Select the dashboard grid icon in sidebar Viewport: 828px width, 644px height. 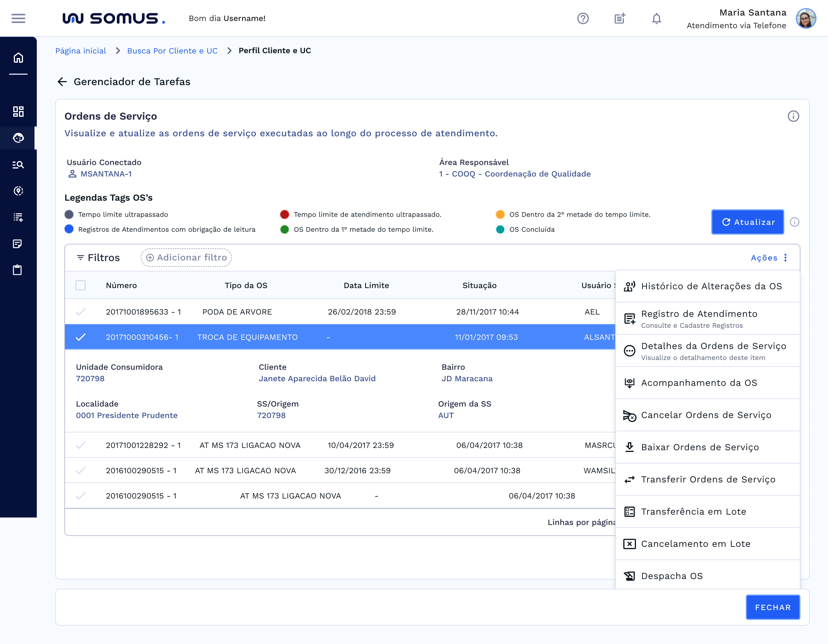[18, 112]
